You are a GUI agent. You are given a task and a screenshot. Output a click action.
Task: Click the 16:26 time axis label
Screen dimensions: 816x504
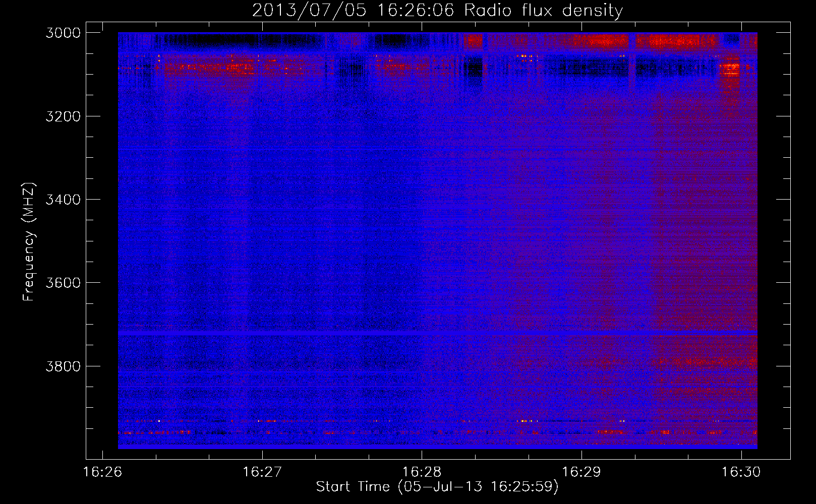tap(102, 472)
